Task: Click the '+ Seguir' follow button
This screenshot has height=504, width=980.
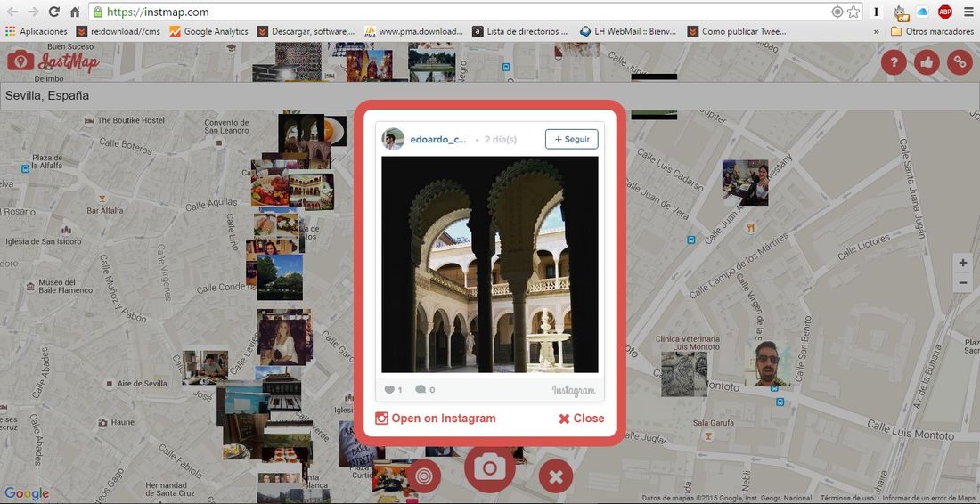Action: click(571, 139)
